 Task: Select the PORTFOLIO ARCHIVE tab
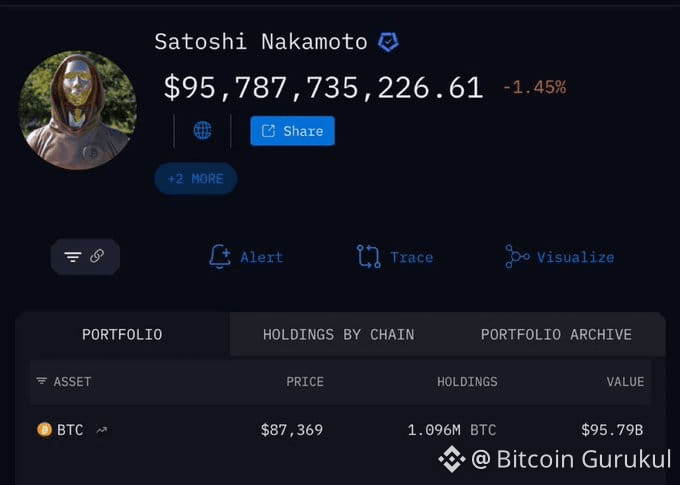point(555,335)
